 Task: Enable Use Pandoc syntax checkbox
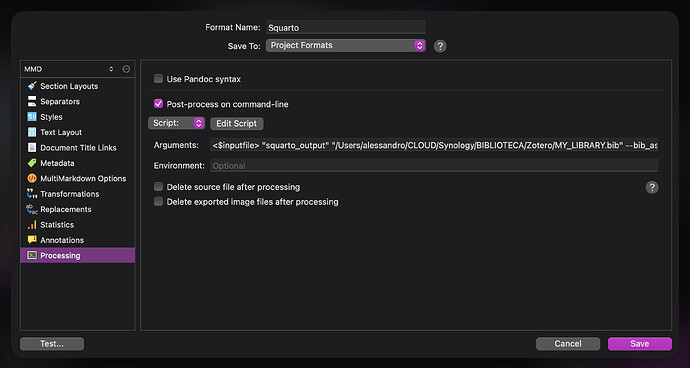158,79
